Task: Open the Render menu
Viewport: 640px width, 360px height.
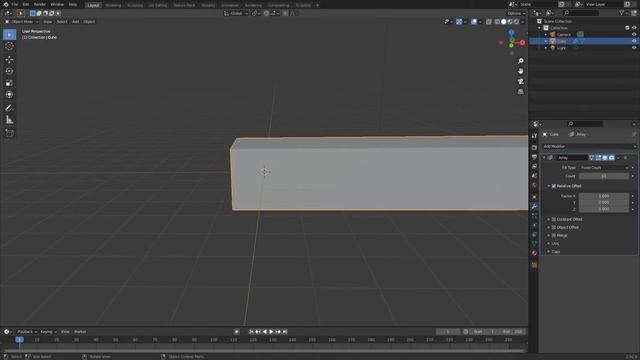Action: (x=40, y=4)
